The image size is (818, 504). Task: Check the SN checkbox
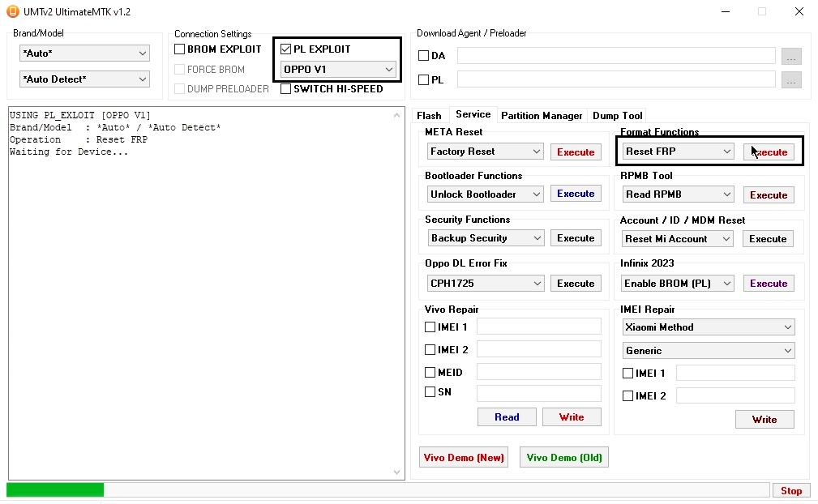point(430,392)
